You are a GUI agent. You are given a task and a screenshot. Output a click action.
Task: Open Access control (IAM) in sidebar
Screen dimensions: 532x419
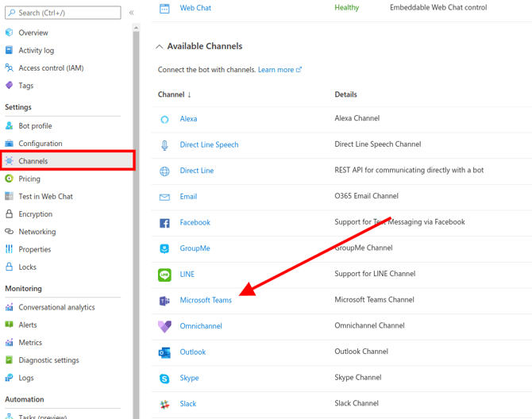(x=51, y=68)
